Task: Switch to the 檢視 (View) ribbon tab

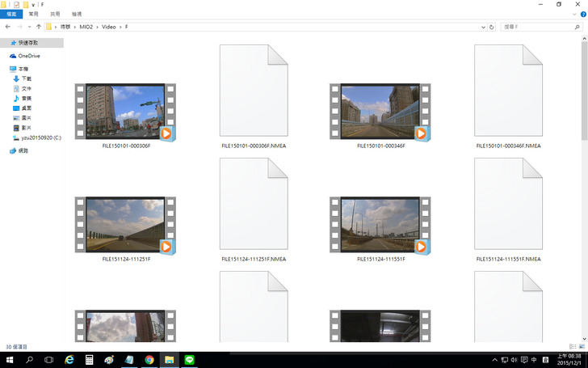Action: [76, 14]
